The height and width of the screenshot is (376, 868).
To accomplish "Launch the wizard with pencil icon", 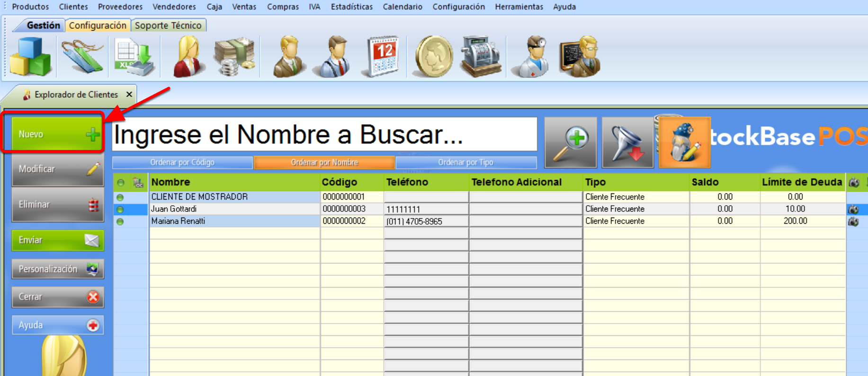I will pyautogui.click(x=685, y=142).
